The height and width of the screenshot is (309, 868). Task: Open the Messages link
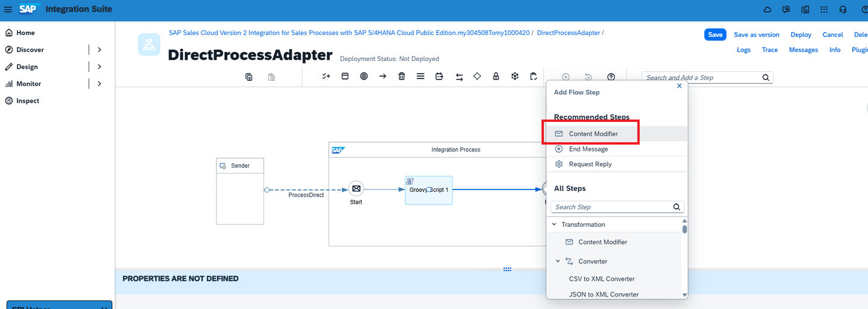pyautogui.click(x=804, y=49)
